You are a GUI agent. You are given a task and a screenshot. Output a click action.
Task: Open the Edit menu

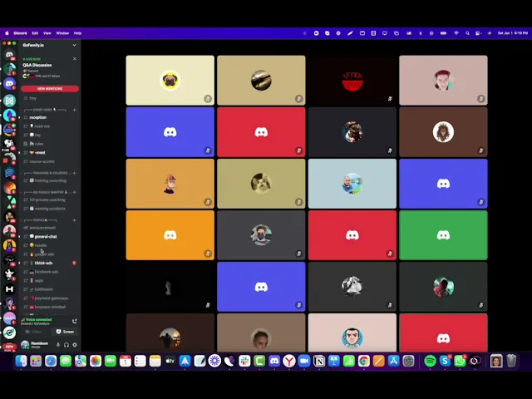[35, 33]
